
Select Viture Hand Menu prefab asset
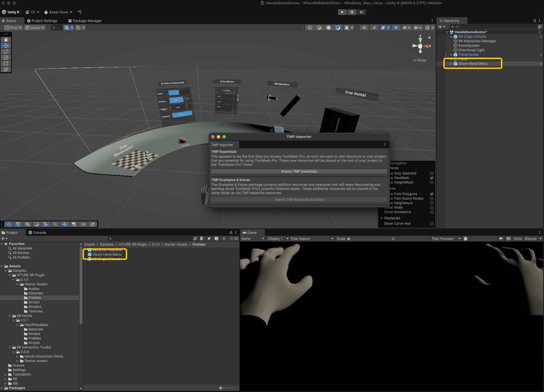click(107, 254)
